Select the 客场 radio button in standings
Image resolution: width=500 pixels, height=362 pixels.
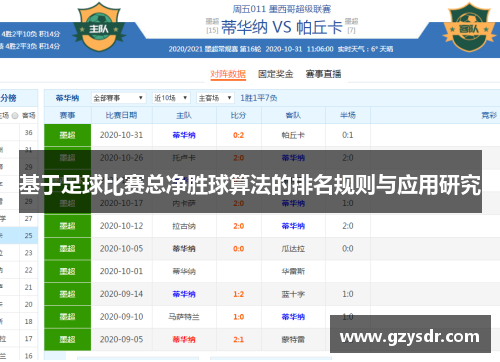pyautogui.click(x=15, y=116)
